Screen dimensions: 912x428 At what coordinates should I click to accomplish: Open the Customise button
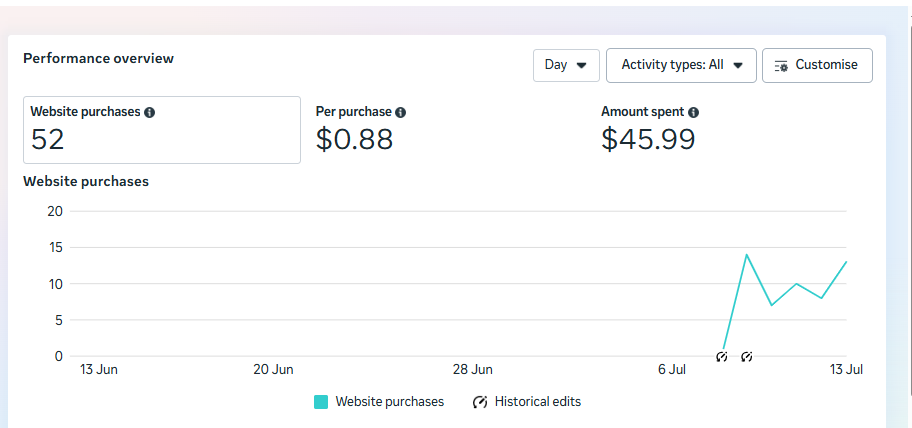pyautogui.click(x=817, y=65)
